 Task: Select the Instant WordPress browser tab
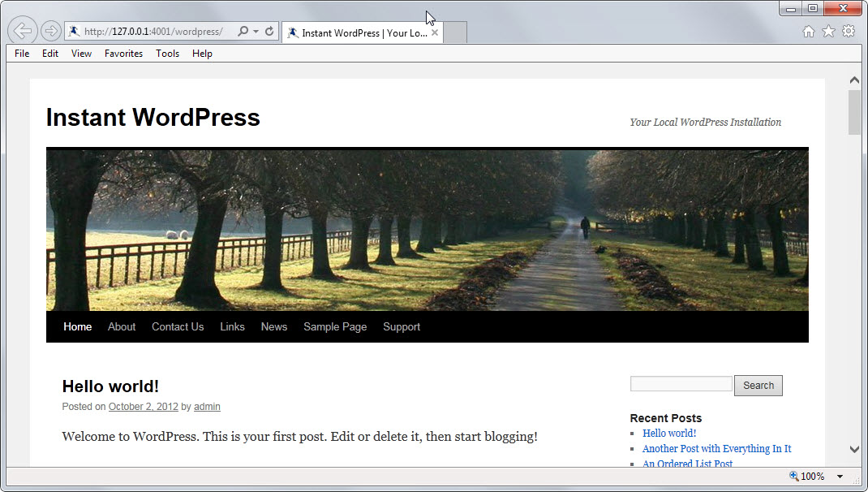point(362,32)
